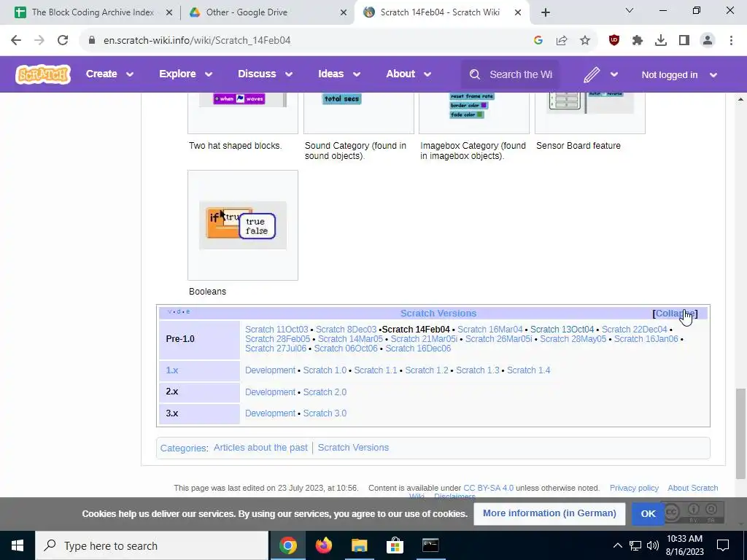The height and width of the screenshot is (560, 747).
Task: Open Chrome from the taskbar
Action: pos(287,545)
